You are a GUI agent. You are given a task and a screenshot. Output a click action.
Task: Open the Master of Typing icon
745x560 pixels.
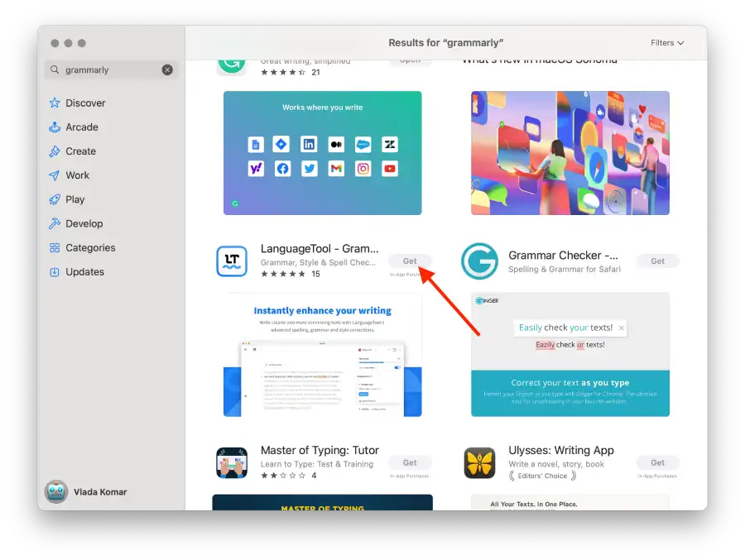[232, 462]
